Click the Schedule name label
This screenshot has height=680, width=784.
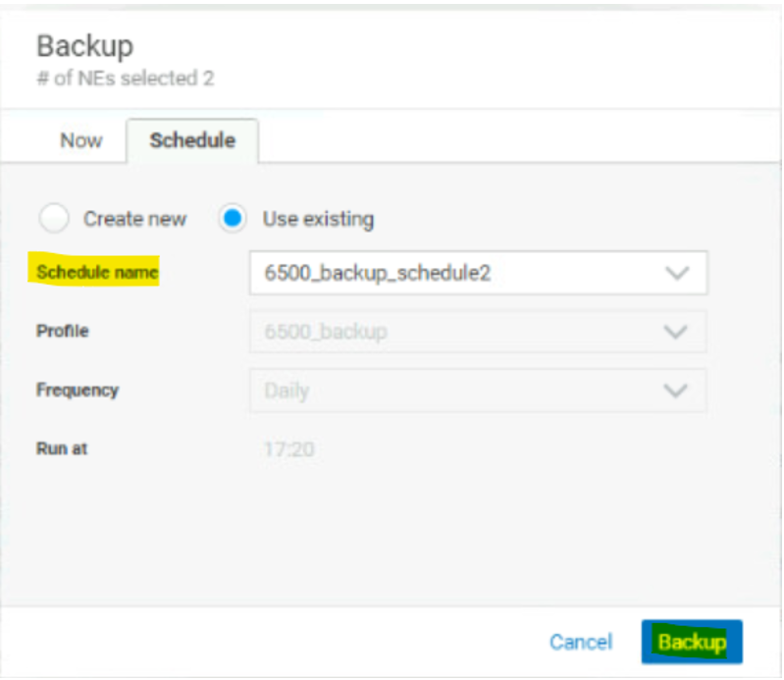[97, 273]
